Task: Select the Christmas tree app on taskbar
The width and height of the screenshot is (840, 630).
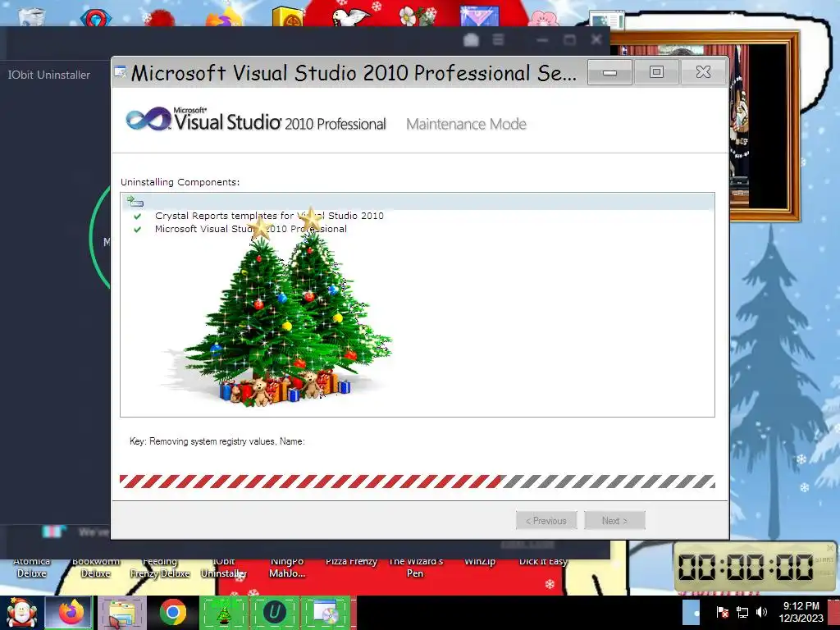Action: (223, 612)
